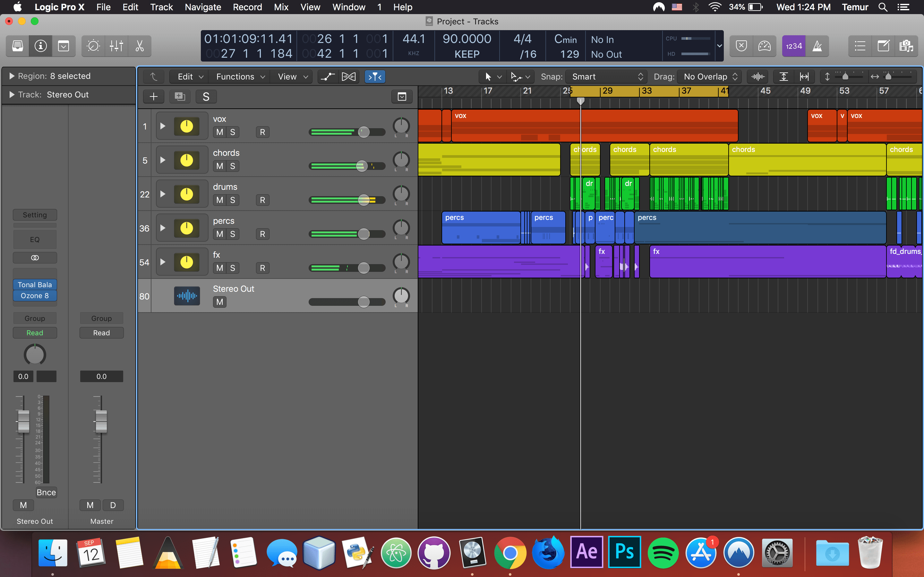Arm recording on the drums track
This screenshot has height=577, width=924.
point(262,200)
